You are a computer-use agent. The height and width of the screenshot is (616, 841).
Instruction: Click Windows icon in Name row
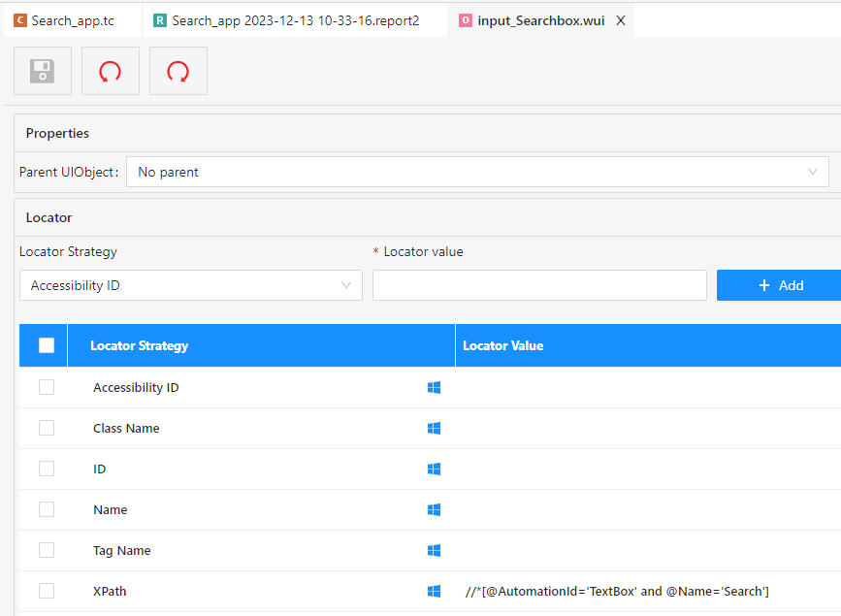[x=434, y=509]
